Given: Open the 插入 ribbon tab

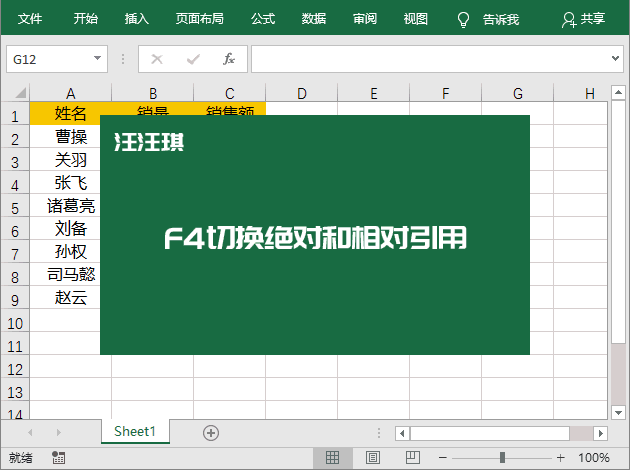Looking at the screenshot, I should pyautogui.click(x=137, y=18).
